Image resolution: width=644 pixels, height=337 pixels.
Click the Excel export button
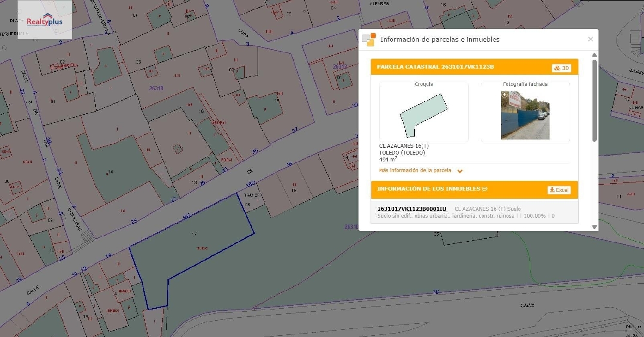pyautogui.click(x=559, y=189)
